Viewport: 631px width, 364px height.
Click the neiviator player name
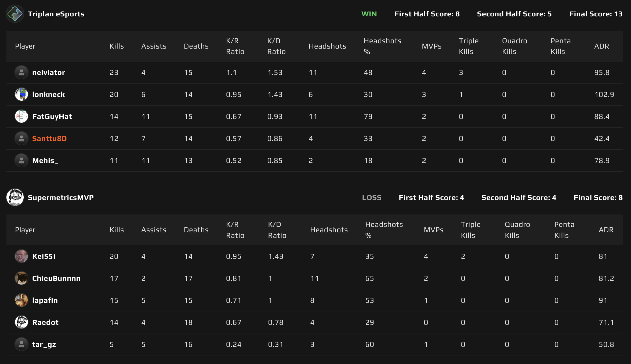point(48,72)
